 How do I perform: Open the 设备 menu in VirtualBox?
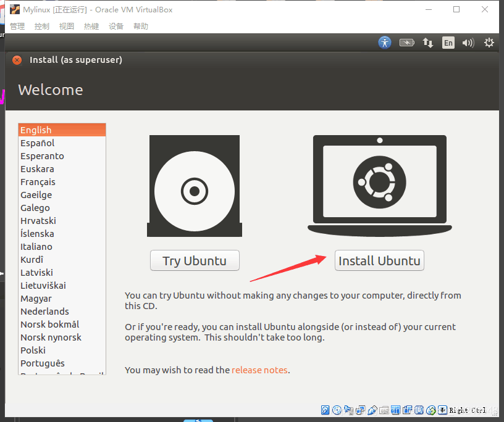(x=116, y=26)
